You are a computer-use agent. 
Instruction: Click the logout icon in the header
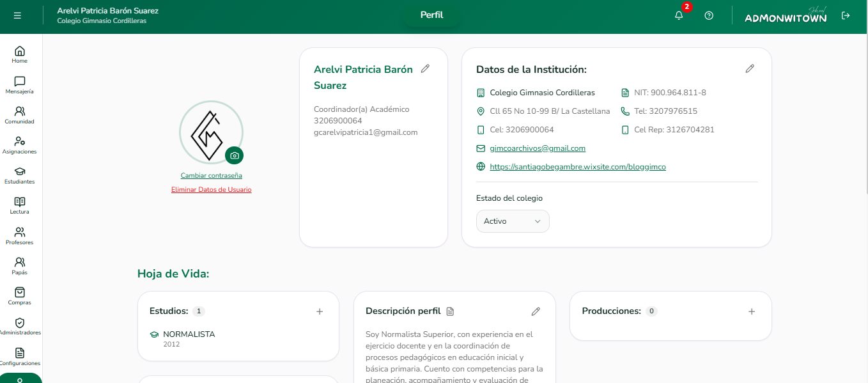tap(846, 15)
